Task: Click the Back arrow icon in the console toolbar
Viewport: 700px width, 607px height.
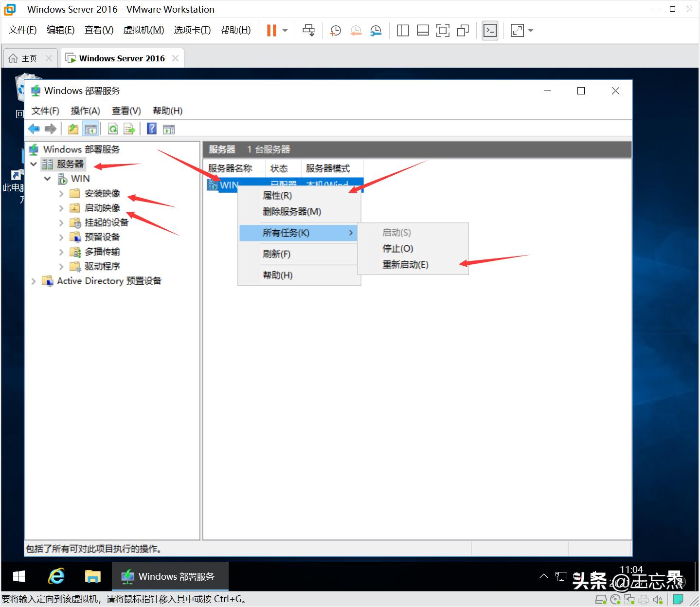Action: point(34,128)
